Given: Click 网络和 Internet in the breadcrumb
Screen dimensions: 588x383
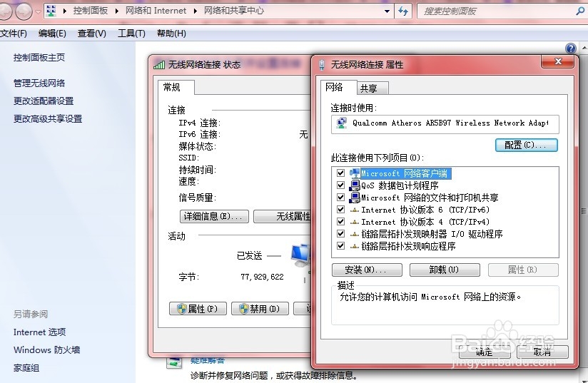Looking at the screenshot, I should tap(156, 11).
